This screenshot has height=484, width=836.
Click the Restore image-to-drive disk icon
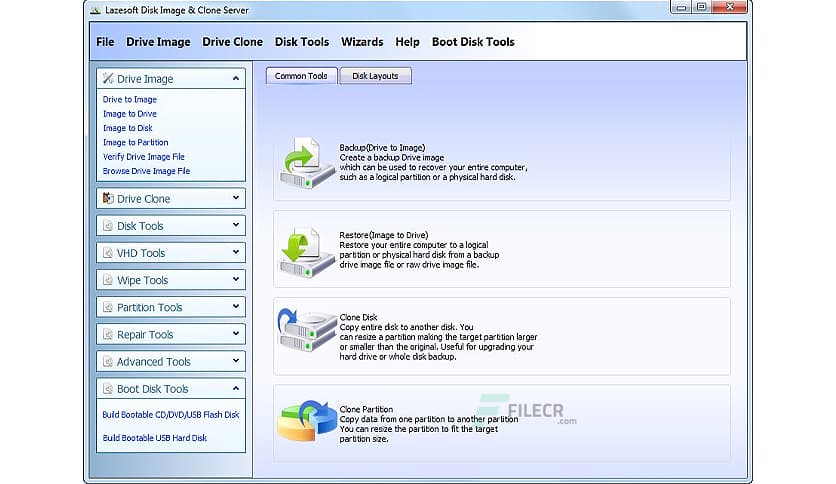click(307, 252)
